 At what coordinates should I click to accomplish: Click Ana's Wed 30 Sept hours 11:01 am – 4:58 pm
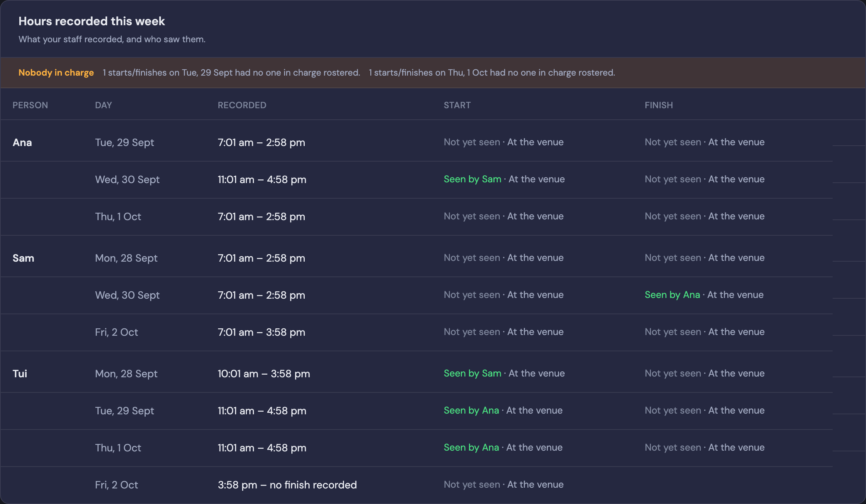coord(262,180)
